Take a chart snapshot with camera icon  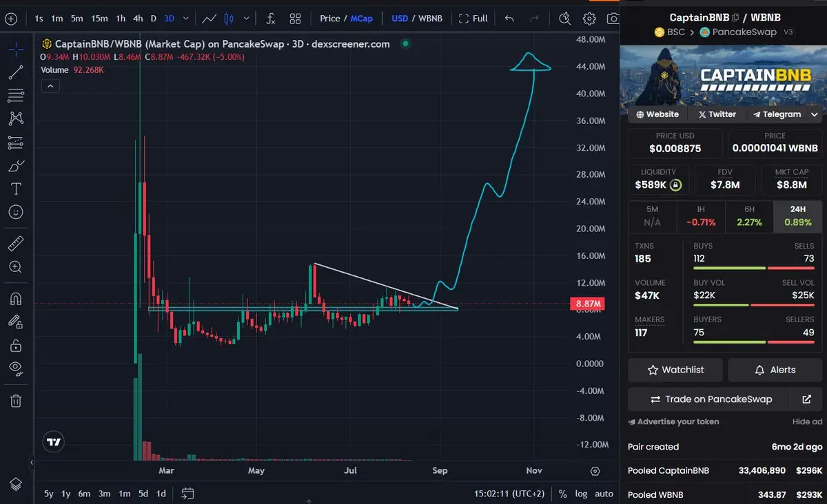(613, 19)
